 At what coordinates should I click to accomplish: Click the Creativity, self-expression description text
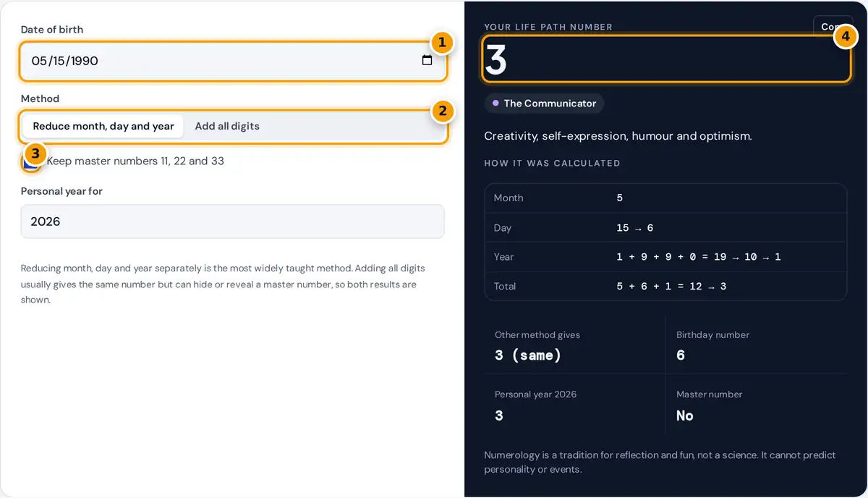618,136
